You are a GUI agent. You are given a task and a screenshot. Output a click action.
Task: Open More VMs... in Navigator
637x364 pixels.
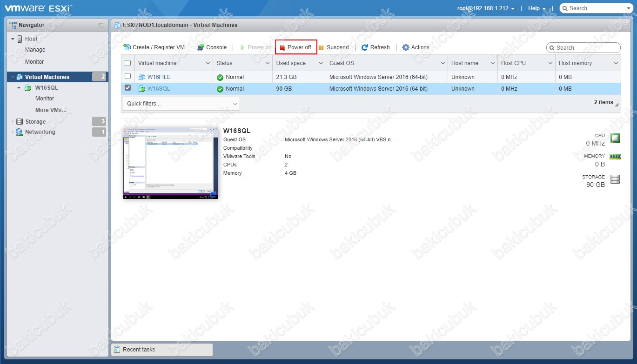pos(51,110)
